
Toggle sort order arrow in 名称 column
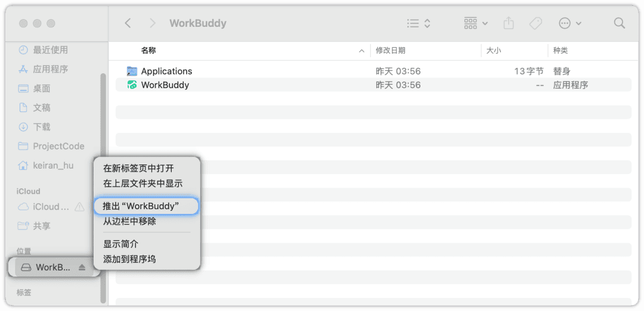coord(361,51)
